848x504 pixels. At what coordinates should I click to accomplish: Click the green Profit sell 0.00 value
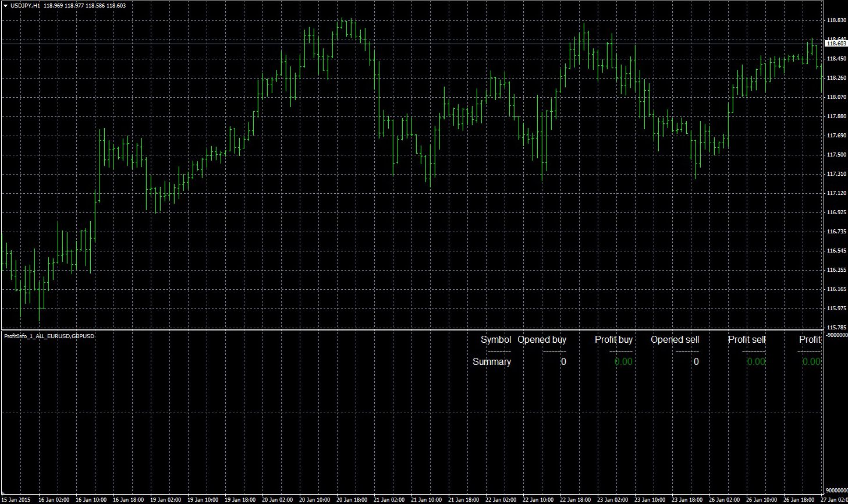(756, 361)
